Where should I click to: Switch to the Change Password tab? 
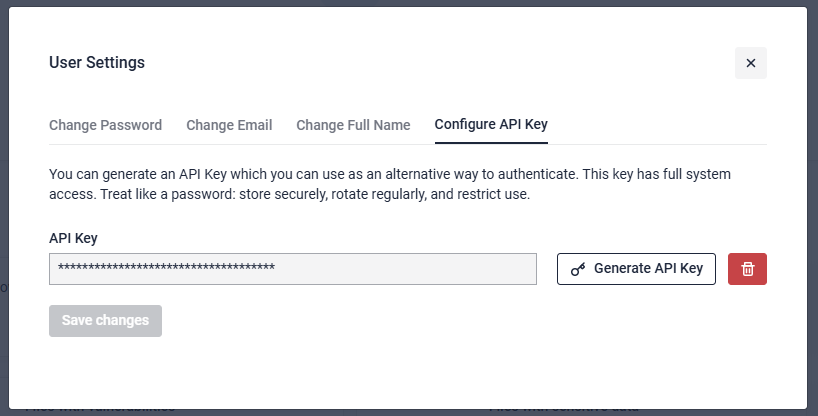click(105, 125)
